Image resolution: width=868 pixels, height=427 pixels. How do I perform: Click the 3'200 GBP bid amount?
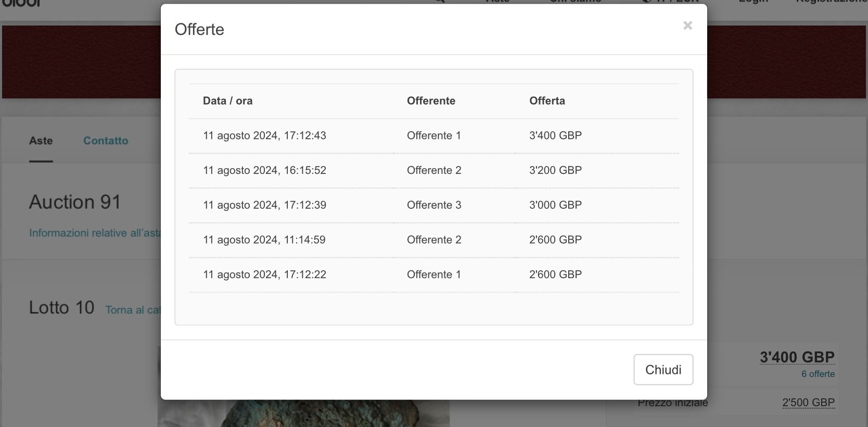[555, 170]
